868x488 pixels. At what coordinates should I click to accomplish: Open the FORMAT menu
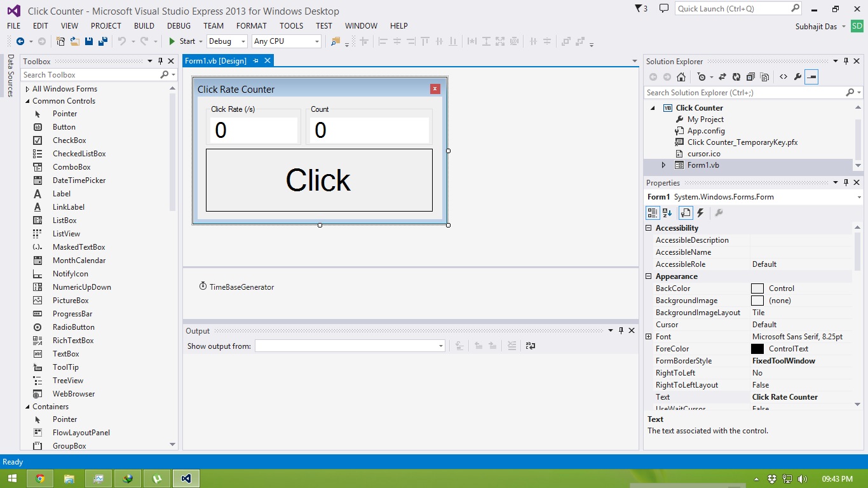click(x=251, y=26)
